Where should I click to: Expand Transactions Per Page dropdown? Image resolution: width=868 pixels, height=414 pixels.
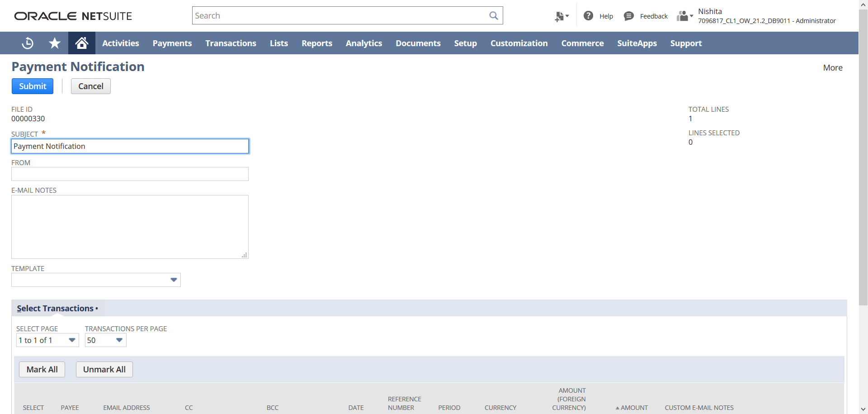119,340
